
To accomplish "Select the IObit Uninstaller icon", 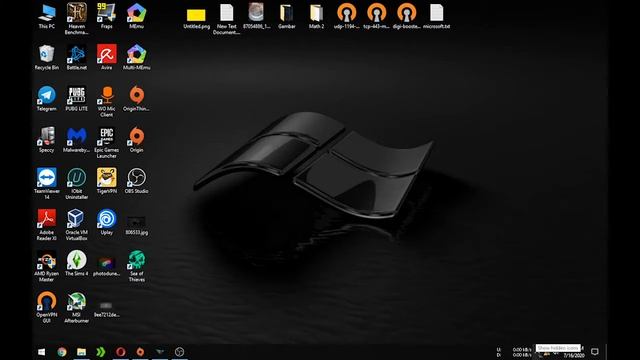I will [76, 184].
